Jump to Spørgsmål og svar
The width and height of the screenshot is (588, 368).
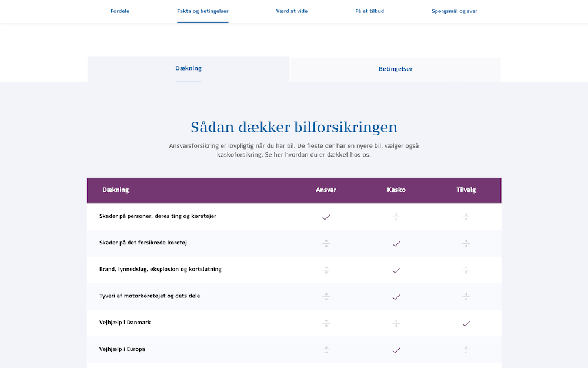click(454, 11)
